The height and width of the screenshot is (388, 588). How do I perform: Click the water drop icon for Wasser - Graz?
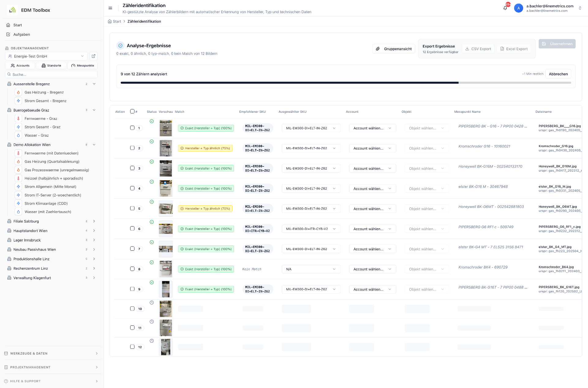point(18,135)
